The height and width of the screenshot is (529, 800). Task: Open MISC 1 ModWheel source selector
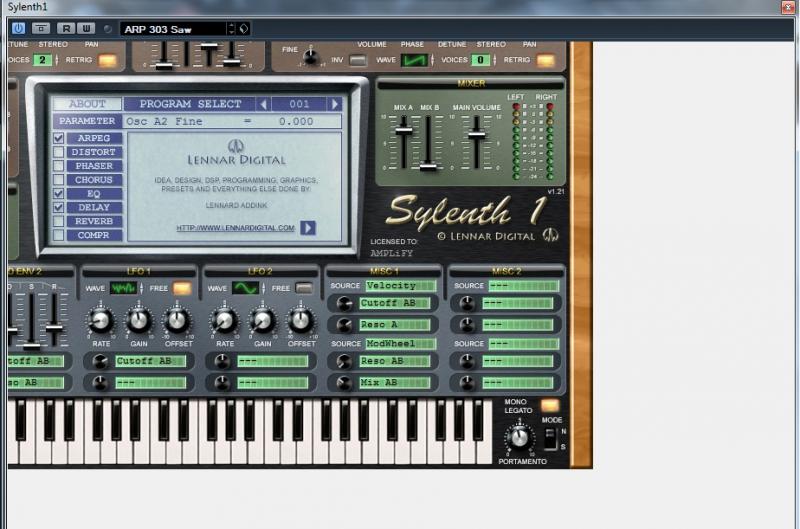pos(401,344)
